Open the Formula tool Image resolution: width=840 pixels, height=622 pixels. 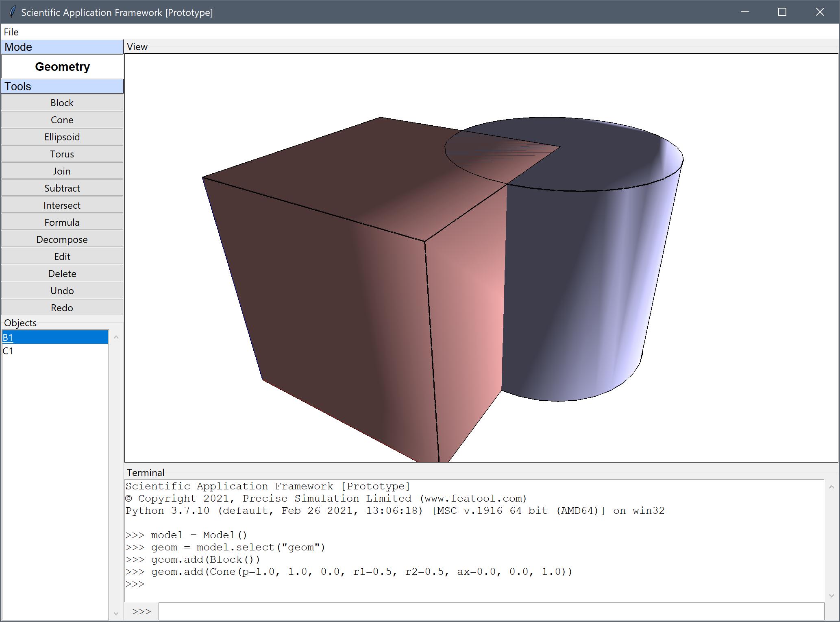pos(62,223)
